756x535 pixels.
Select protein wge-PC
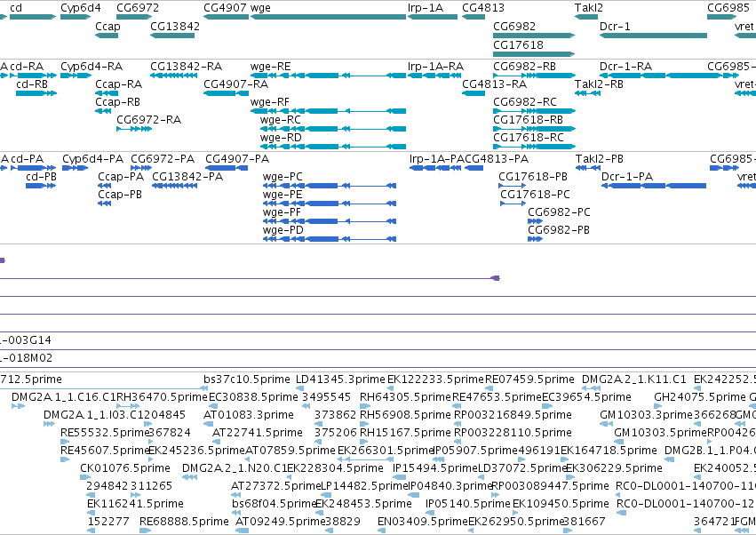[x=330, y=186]
